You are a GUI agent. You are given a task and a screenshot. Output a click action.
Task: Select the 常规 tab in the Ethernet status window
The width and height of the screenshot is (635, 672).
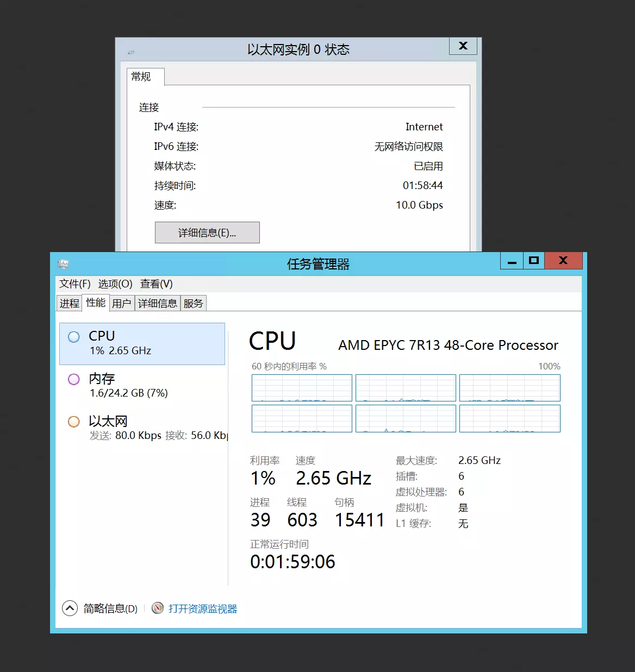[145, 77]
